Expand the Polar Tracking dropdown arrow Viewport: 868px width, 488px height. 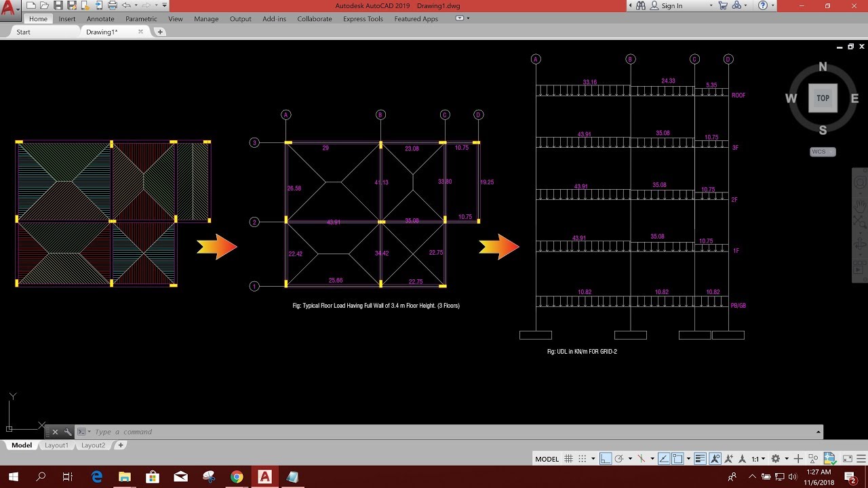[x=630, y=459]
